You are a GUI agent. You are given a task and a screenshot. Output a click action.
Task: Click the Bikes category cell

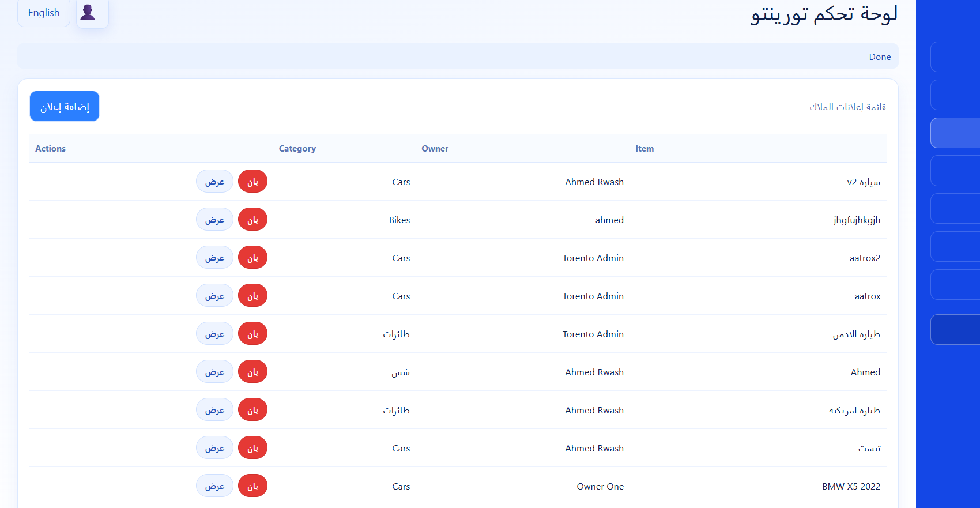point(399,220)
